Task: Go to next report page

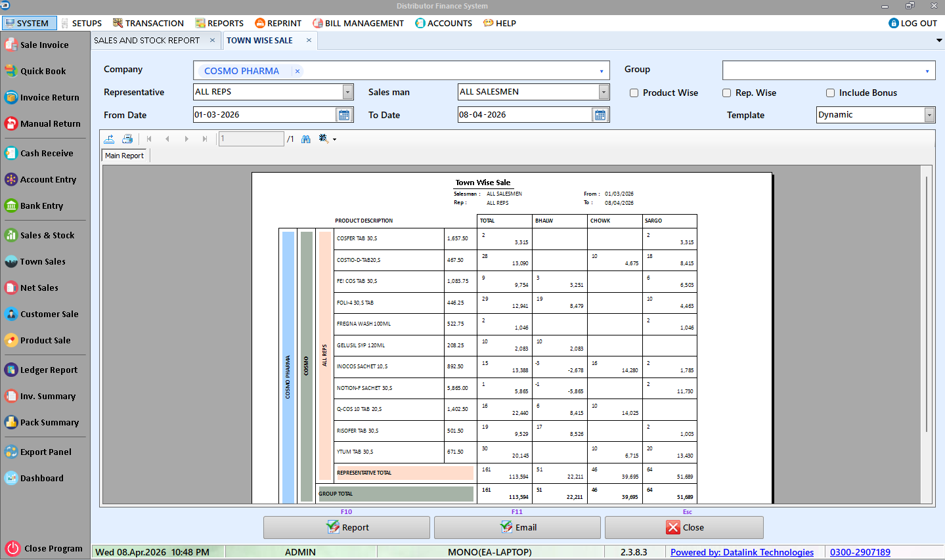Action: [x=187, y=139]
